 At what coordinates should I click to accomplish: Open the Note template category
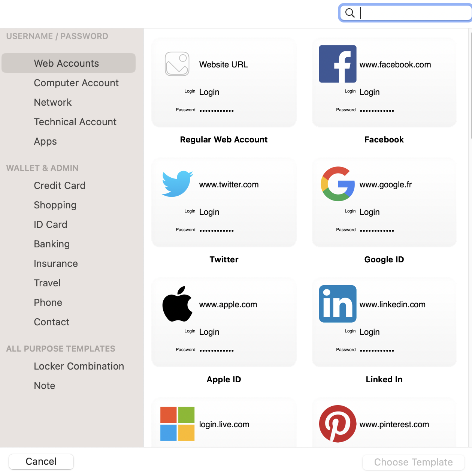pos(45,386)
